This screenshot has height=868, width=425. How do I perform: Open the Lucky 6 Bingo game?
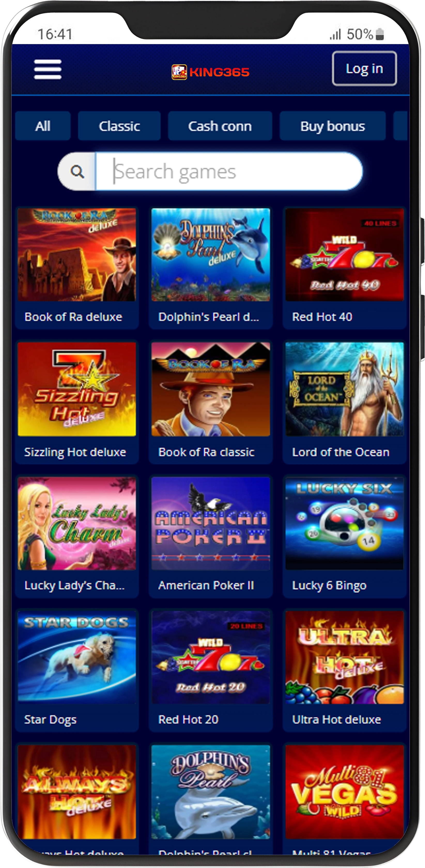coord(344,537)
